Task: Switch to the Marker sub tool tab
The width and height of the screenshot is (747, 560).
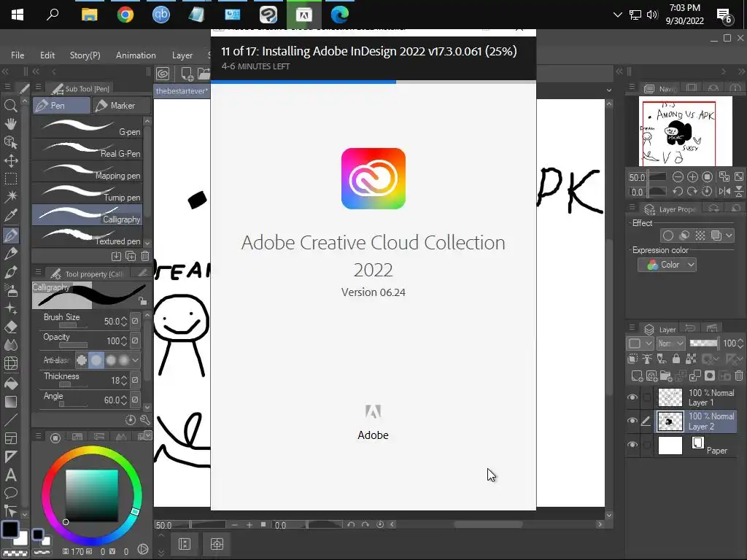Action: tap(121, 106)
